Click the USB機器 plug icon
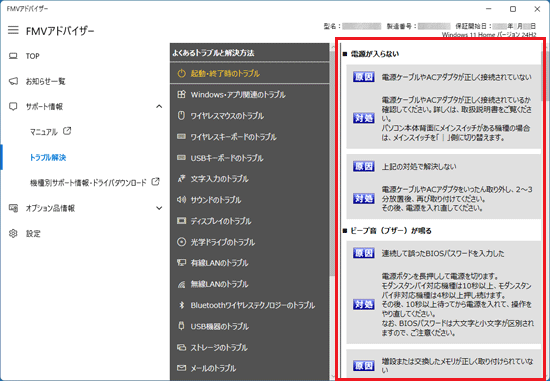The width and height of the screenshot is (550, 381). (x=181, y=326)
